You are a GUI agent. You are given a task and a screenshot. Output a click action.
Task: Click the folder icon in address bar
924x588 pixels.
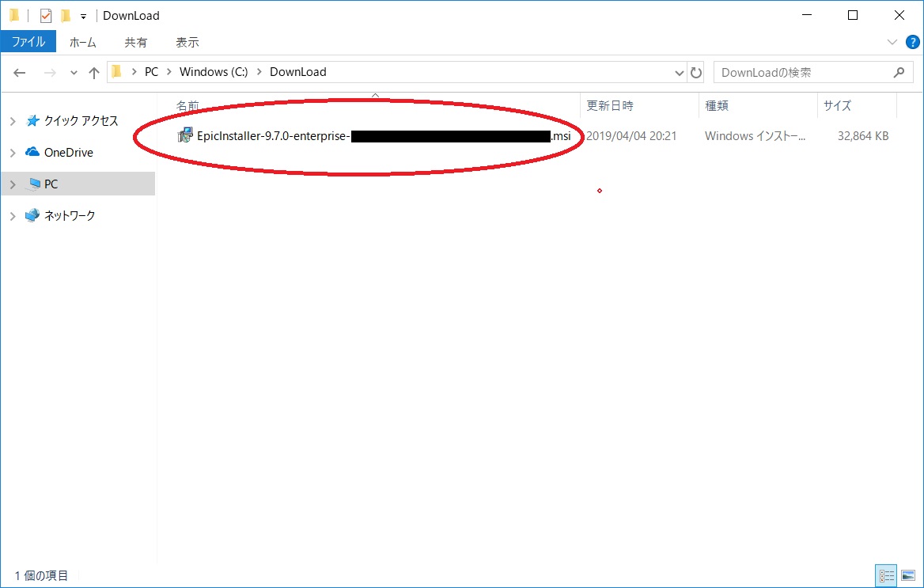pyautogui.click(x=116, y=72)
